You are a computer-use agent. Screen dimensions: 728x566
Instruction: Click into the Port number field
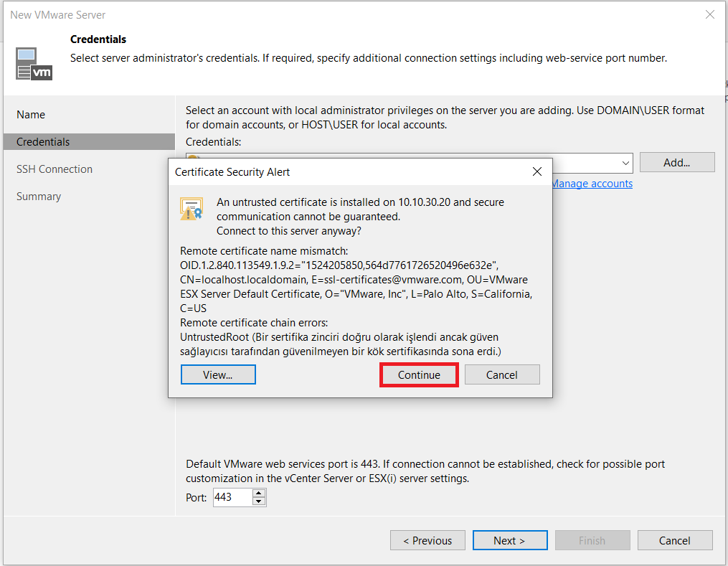coord(232,497)
